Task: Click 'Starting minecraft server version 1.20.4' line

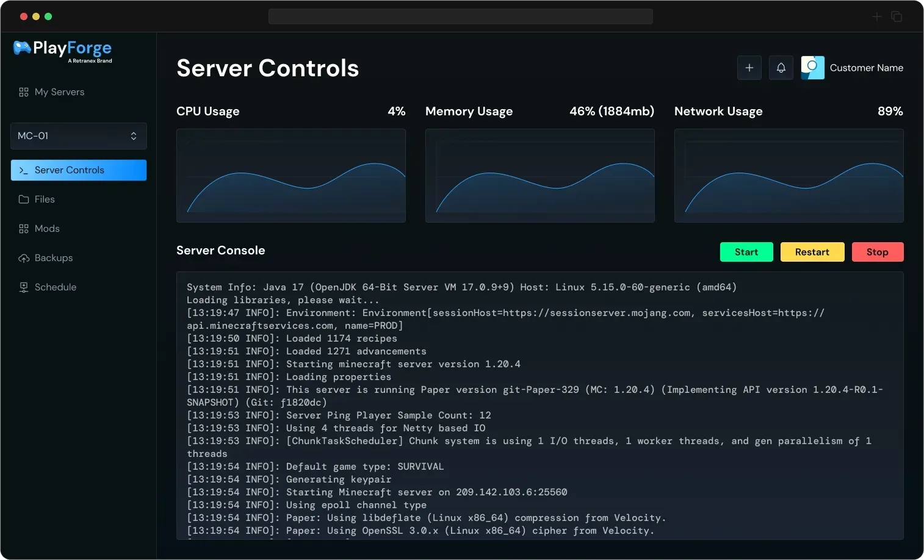Action: coord(353,364)
